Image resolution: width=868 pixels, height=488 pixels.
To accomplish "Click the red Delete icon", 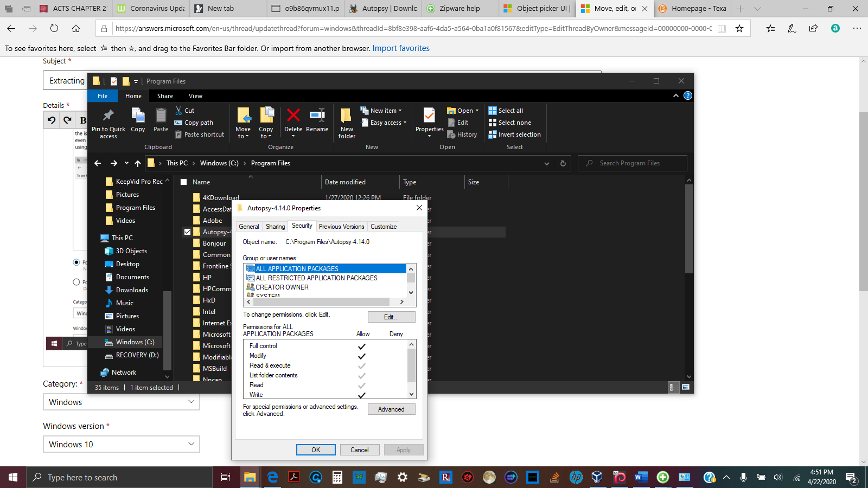I will (x=293, y=115).
